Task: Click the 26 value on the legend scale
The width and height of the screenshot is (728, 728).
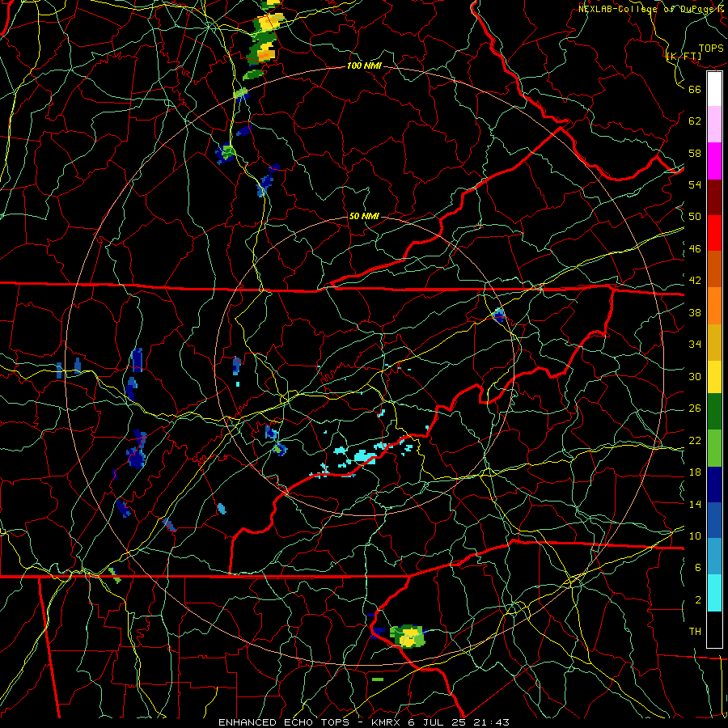Action: (695, 408)
